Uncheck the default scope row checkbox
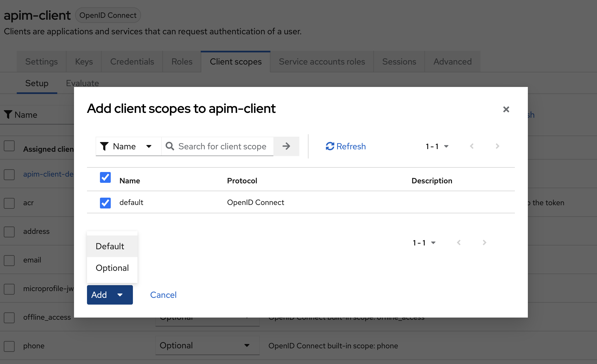The width and height of the screenshot is (597, 364). [105, 203]
